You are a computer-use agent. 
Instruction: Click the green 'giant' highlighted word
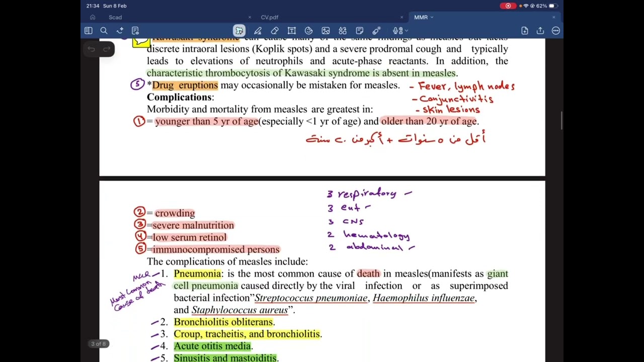(x=498, y=274)
